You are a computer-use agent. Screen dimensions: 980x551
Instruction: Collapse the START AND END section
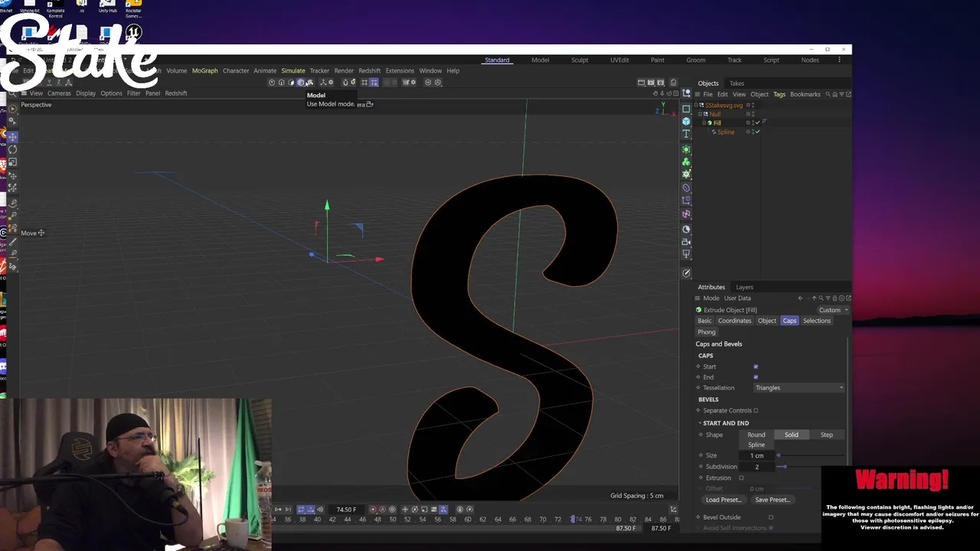(x=700, y=423)
